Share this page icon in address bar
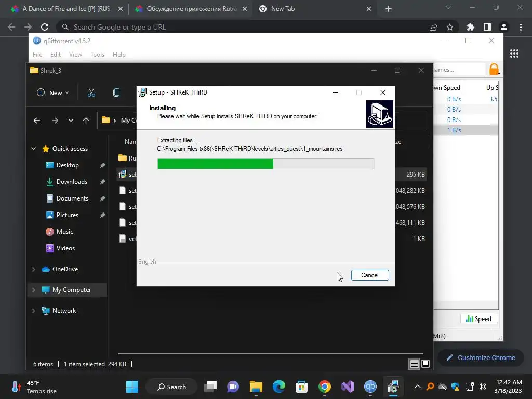The width and height of the screenshot is (532, 399). pyautogui.click(x=433, y=27)
